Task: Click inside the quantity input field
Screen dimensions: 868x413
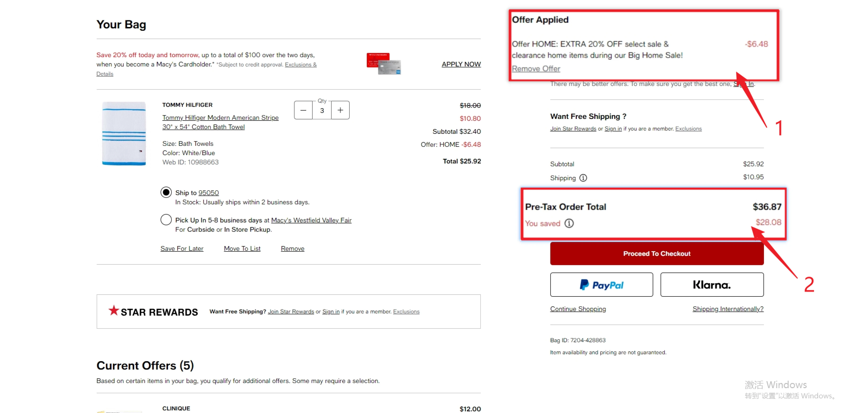Action: click(322, 110)
